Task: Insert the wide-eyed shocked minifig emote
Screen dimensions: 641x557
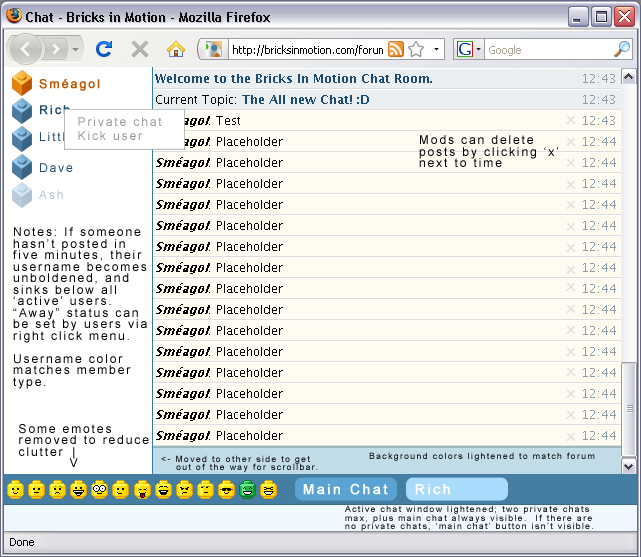Action: pos(99,490)
